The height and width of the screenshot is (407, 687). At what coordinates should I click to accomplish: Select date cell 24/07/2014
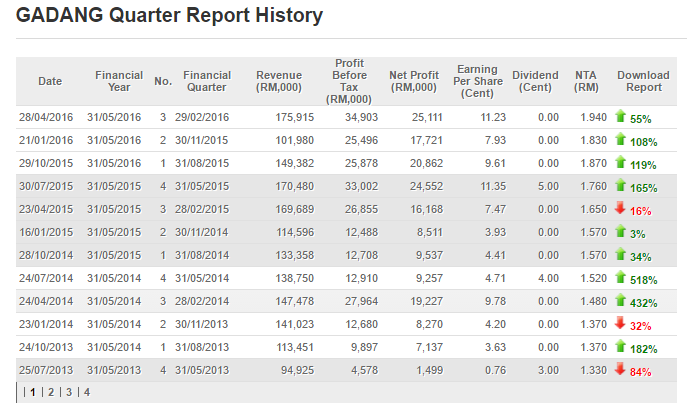click(46, 278)
